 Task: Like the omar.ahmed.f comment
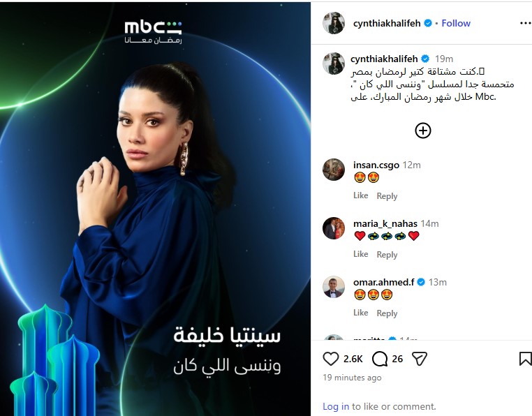[x=360, y=313]
